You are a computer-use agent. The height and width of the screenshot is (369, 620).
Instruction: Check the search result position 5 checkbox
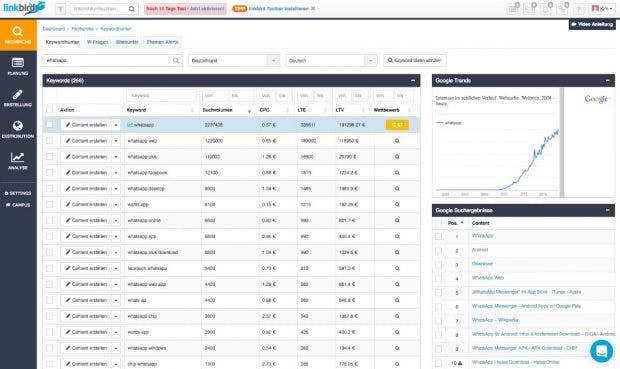tap(439, 293)
